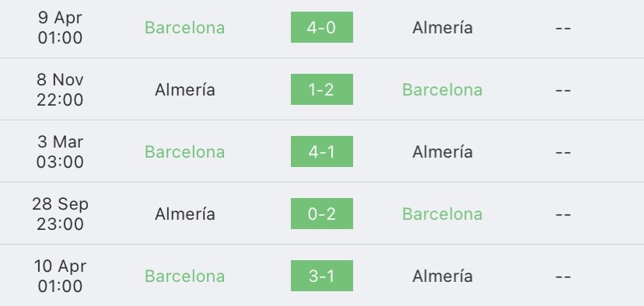
Task: Select Barcelona in the 9 Apr match
Action: [185, 28]
